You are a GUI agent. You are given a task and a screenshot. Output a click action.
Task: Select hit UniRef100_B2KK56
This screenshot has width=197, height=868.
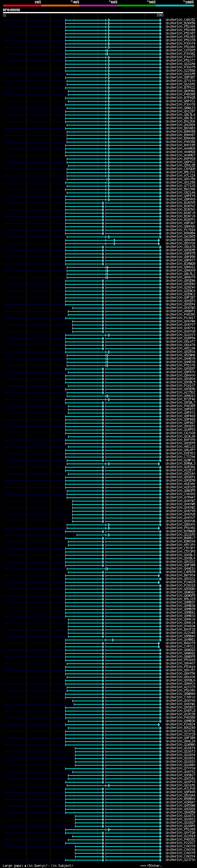point(180,23)
